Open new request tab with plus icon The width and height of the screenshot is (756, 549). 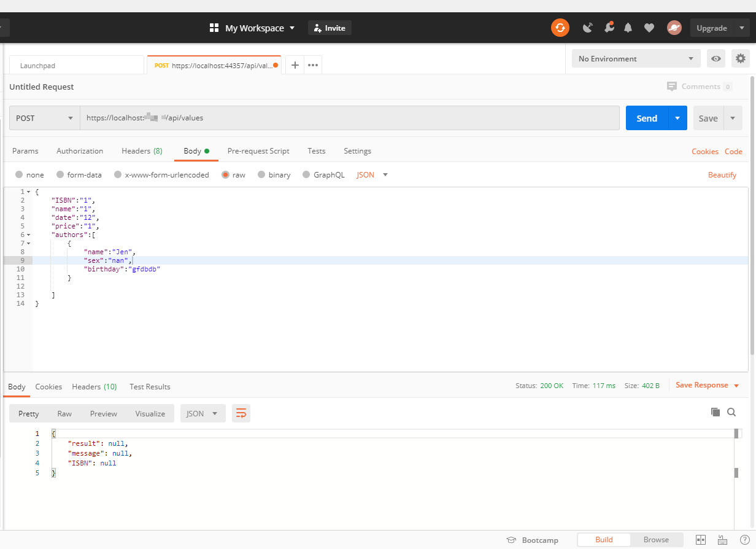click(295, 65)
